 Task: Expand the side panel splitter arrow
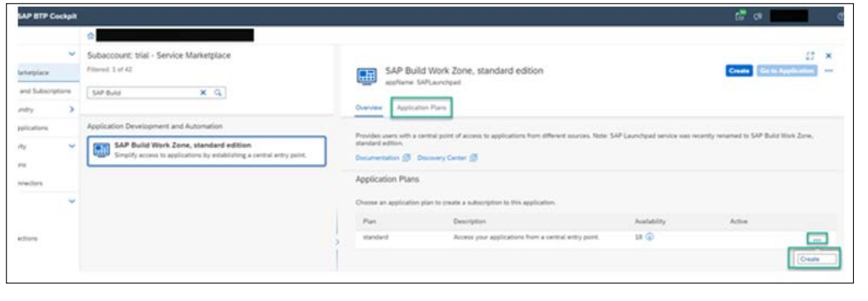[338, 242]
